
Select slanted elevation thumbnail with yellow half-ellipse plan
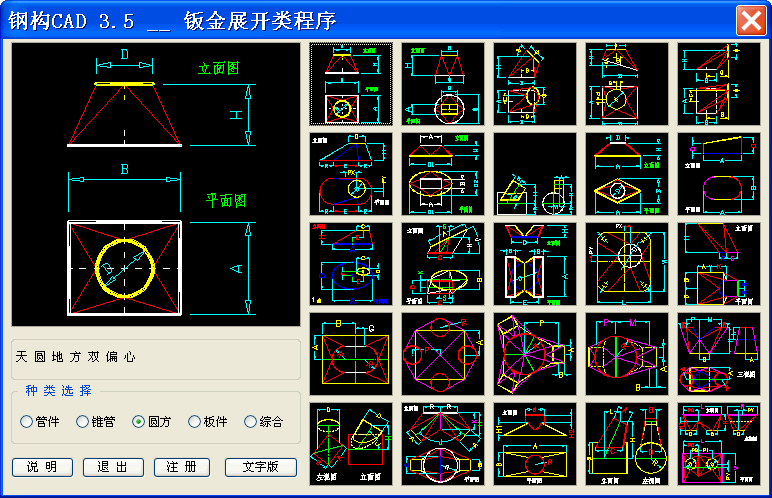(x=443, y=264)
